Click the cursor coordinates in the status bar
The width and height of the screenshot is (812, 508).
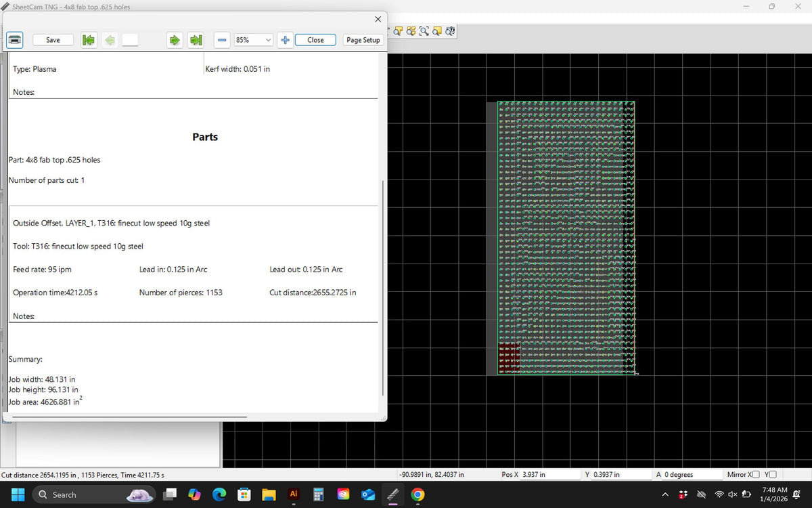[x=432, y=475]
